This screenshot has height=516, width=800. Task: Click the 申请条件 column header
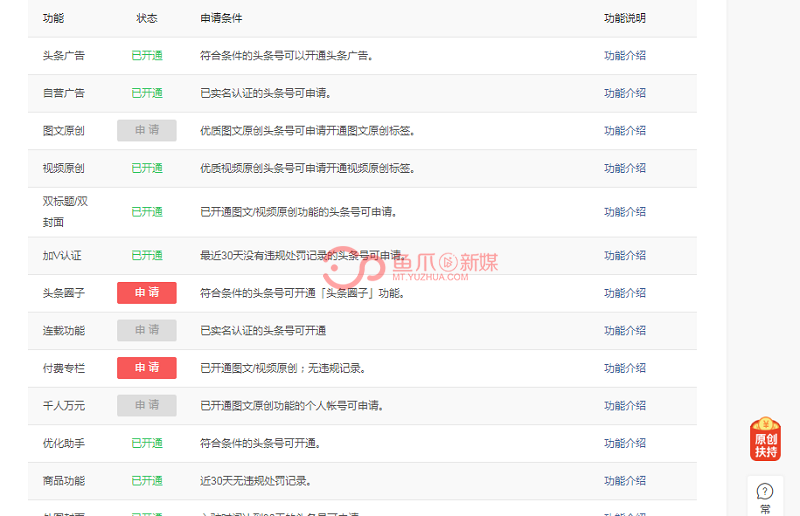pyautogui.click(x=221, y=18)
